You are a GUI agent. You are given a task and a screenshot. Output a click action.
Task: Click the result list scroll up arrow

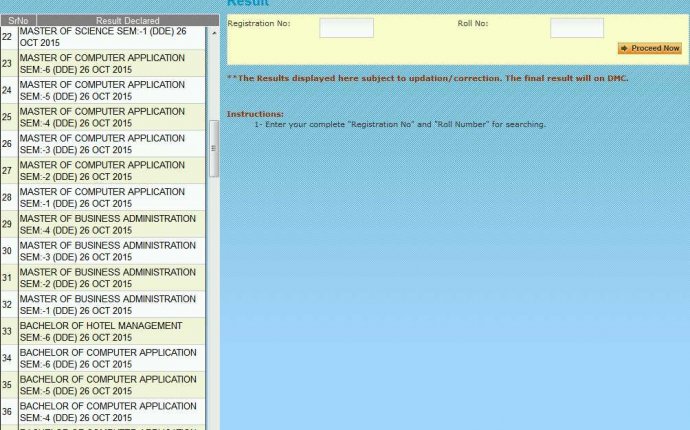pyautogui.click(x=214, y=33)
